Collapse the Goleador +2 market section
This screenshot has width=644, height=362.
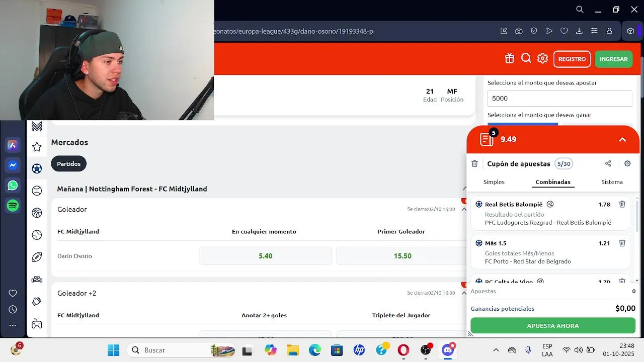tap(464, 293)
